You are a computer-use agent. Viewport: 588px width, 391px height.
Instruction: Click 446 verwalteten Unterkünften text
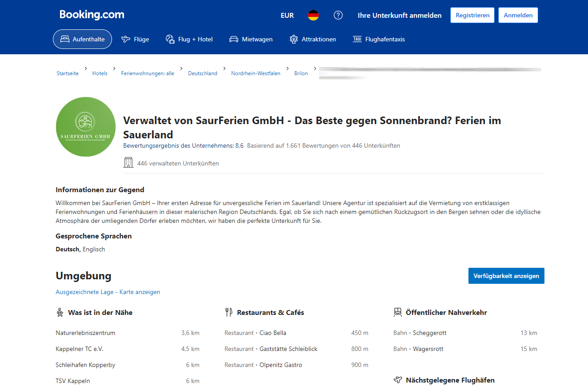pyautogui.click(x=178, y=163)
